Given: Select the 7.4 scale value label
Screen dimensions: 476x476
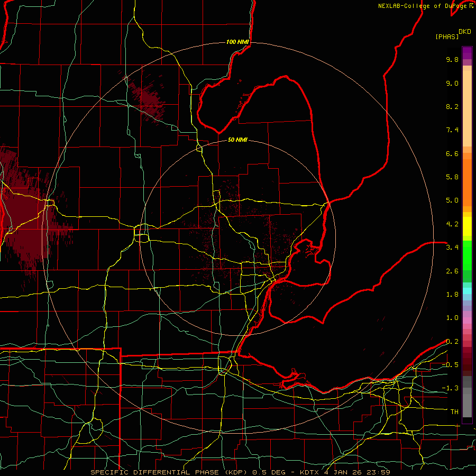Looking at the screenshot, I should [x=452, y=130].
